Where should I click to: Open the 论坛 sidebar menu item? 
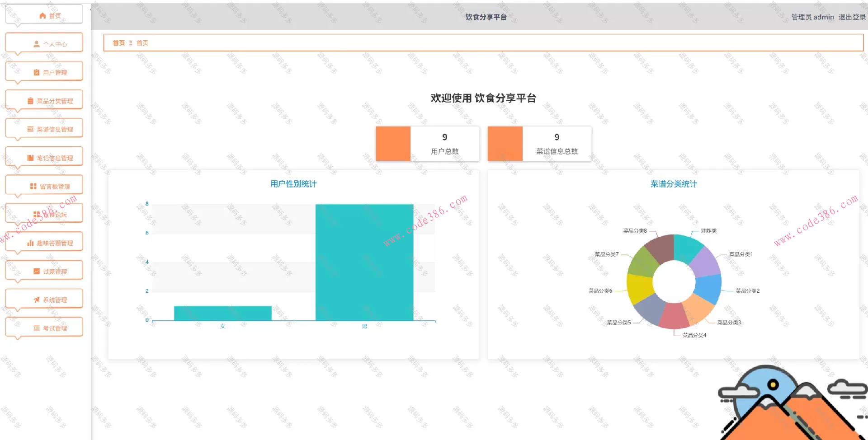tap(44, 214)
